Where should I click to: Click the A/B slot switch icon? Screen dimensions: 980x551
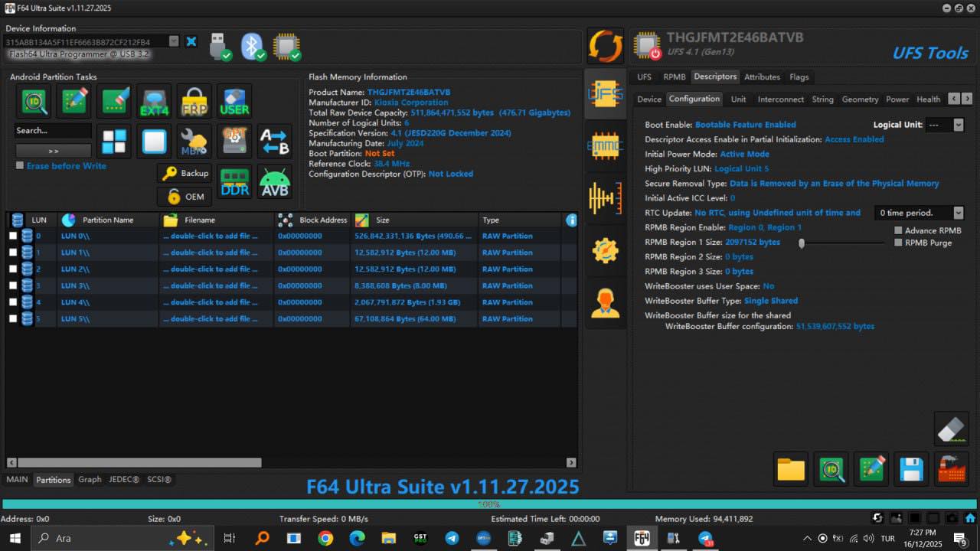coord(274,141)
